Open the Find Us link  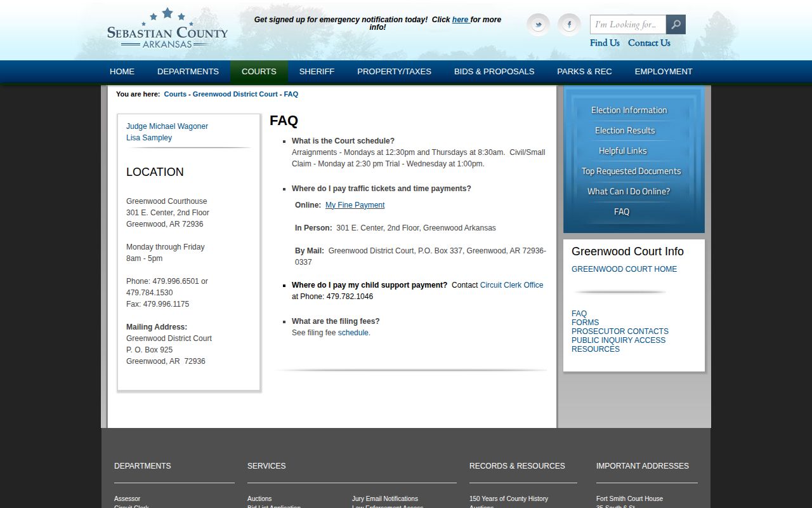(605, 43)
